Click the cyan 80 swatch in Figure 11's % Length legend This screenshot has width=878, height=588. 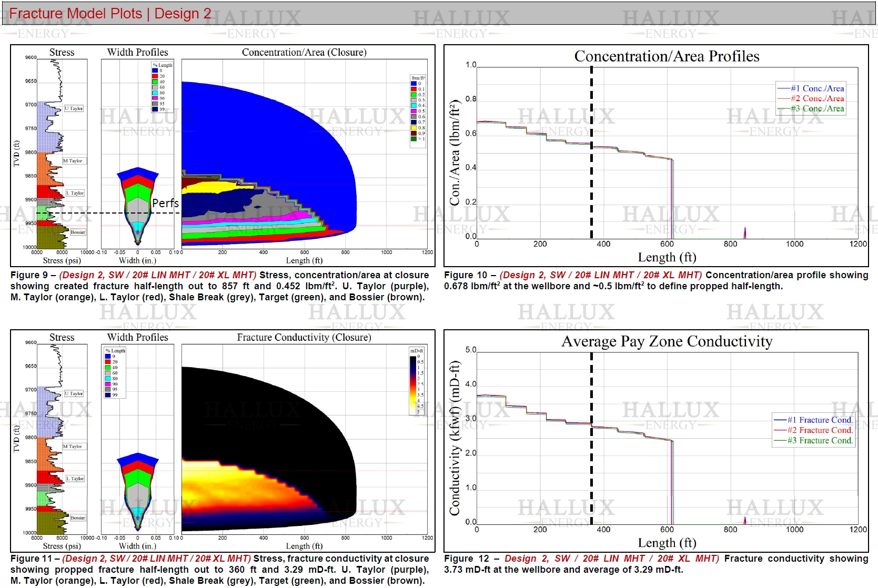pyautogui.click(x=108, y=379)
